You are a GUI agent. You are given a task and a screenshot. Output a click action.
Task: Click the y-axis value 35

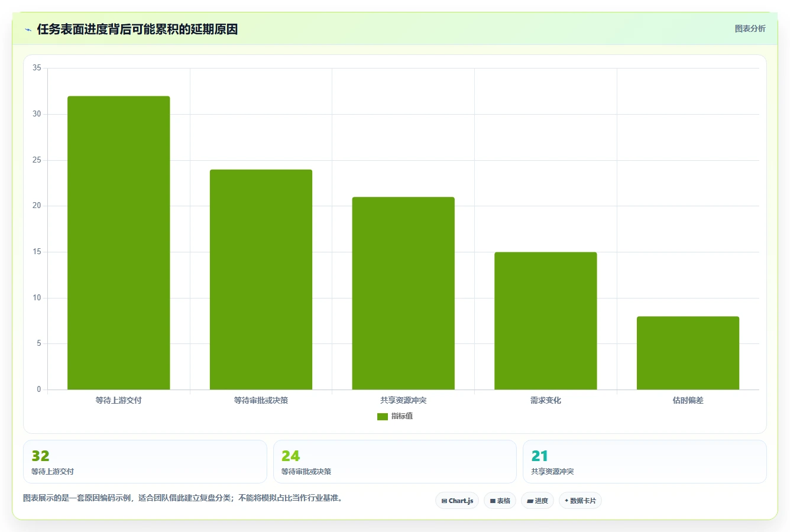[x=37, y=68]
